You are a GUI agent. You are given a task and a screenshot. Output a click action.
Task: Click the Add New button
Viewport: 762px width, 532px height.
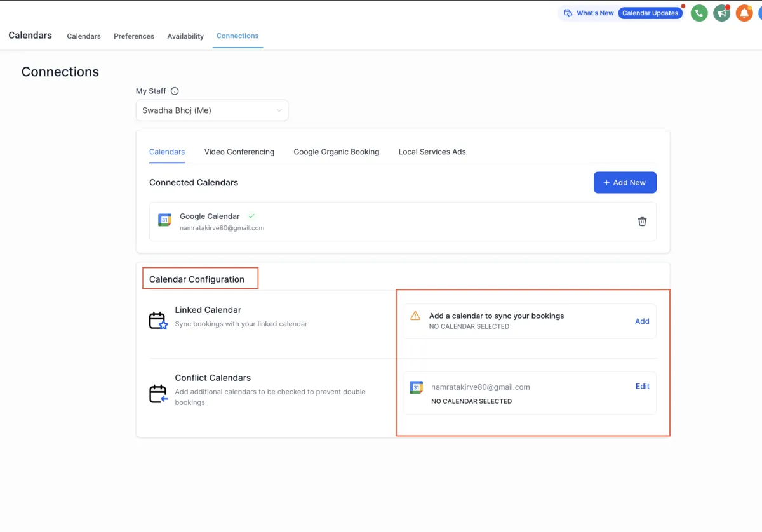coord(625,182)
